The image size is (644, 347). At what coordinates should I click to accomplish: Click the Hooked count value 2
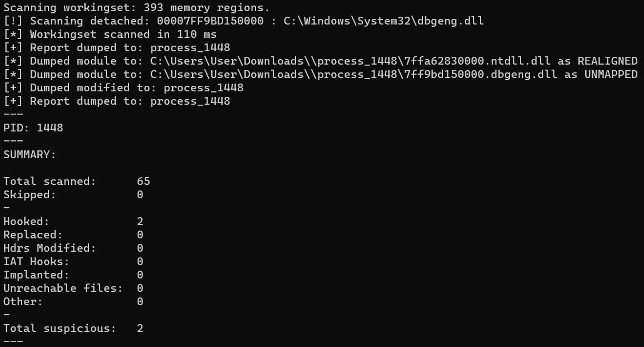[x=140, y=222]
